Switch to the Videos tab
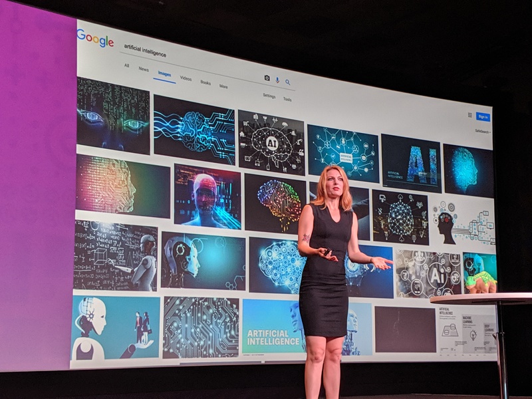Image resolution: width=532 pixels, height=399 pixels. point(186,78)
